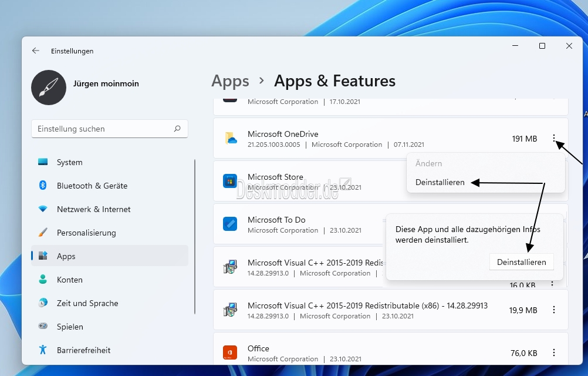Maximize the Einstellungen window
Screen dimensions: 588x376
(x=542, y=46)
